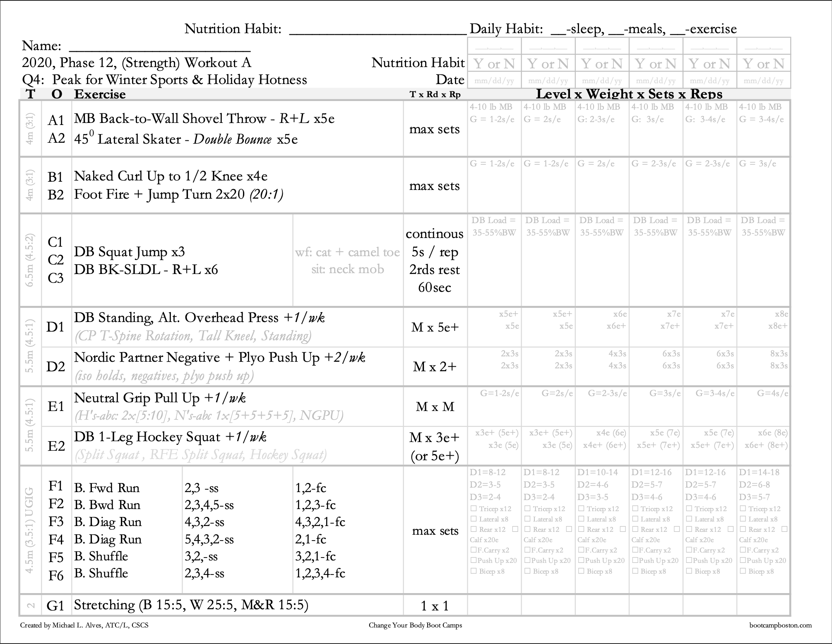Check Lateral x8 box under D1=14-18
Viewport: 832px width, 644px height.
tap(743, 519)
